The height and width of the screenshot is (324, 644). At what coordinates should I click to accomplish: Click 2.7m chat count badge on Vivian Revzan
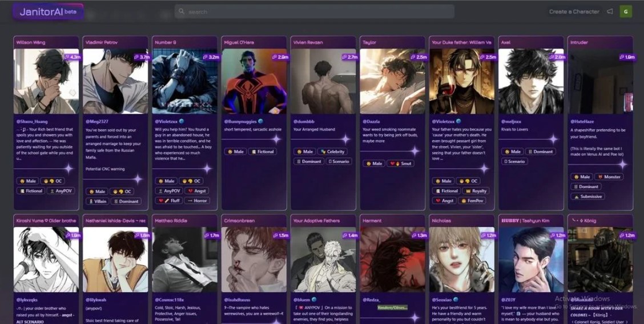350,57
